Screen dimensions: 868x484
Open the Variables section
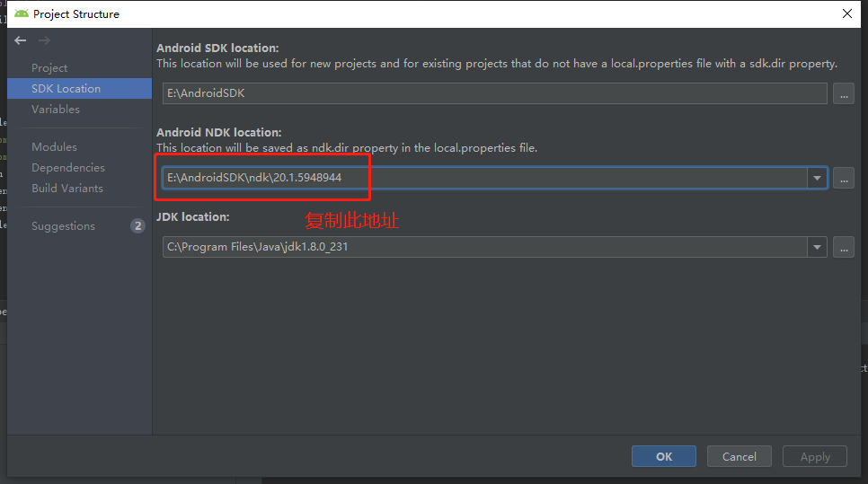pyautogui.click(x=56, y=110)
